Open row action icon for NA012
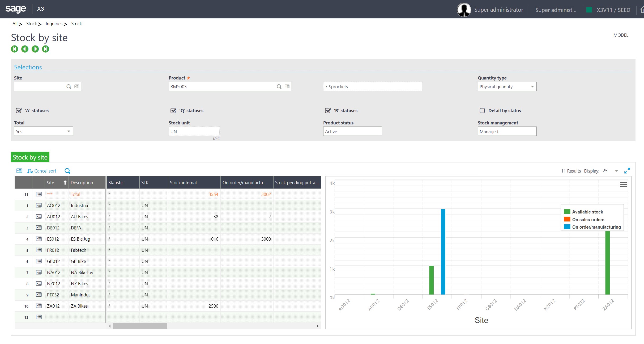The height and width of the screenshot is (344, 644). (39, 272)
